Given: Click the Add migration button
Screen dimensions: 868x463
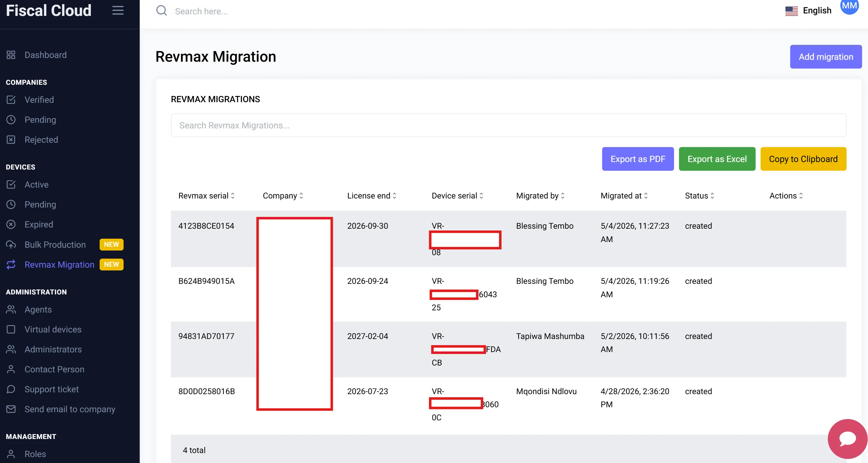Looking at the screenshot, I should tap(826, 56).
